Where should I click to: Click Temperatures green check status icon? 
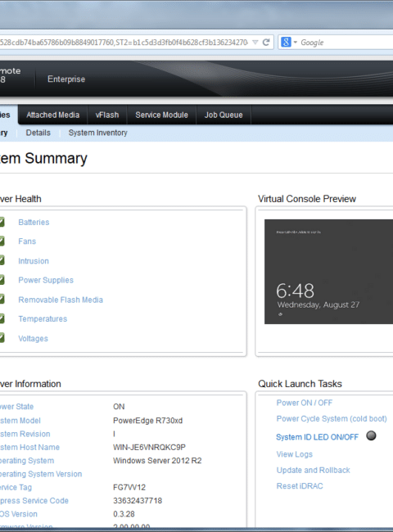[x=2, y=318]
